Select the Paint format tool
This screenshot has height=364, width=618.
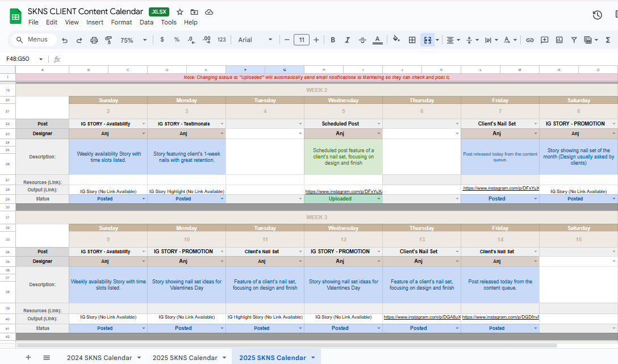108,40
